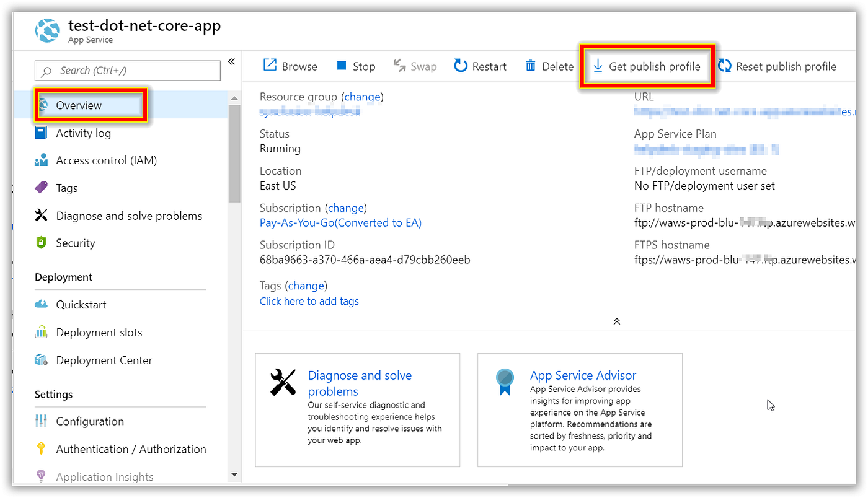Click the change link next to Resource group
This screenshot has width=868, height=498.
362,97
